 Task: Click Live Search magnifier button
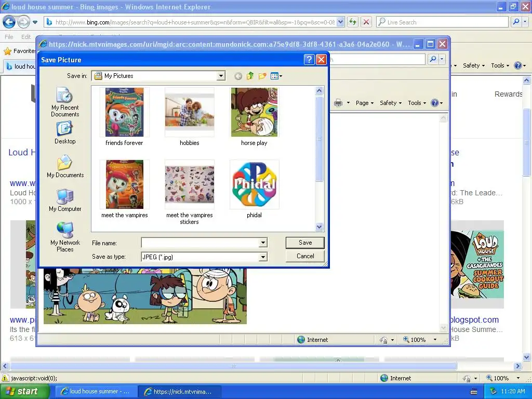[516, 22]
